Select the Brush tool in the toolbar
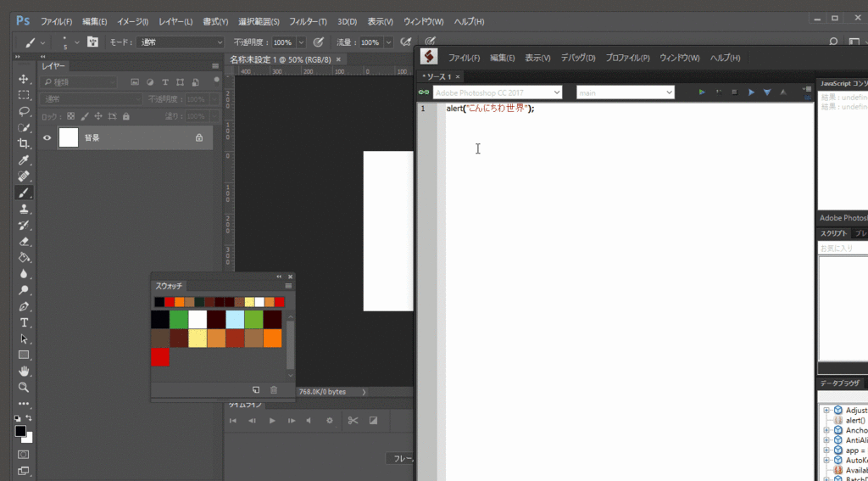 pyautogui.click(x=24, y=193)
